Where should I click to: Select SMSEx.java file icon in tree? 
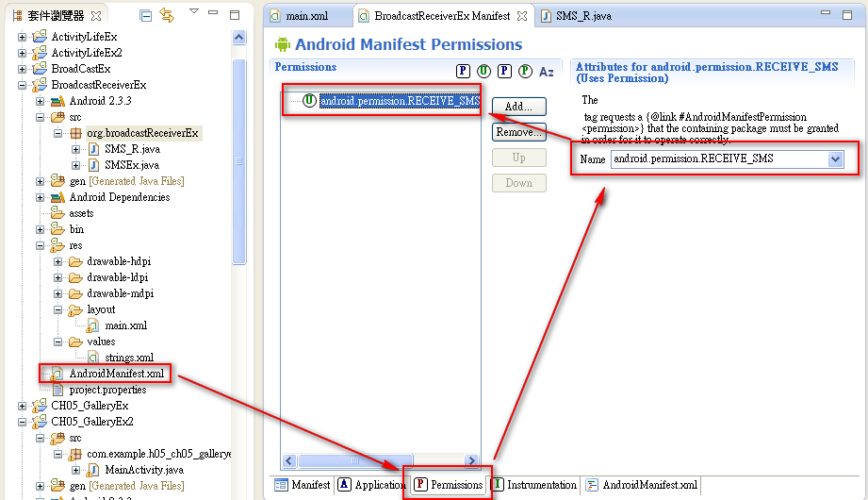pyautogui.click(x=93, y=165)
